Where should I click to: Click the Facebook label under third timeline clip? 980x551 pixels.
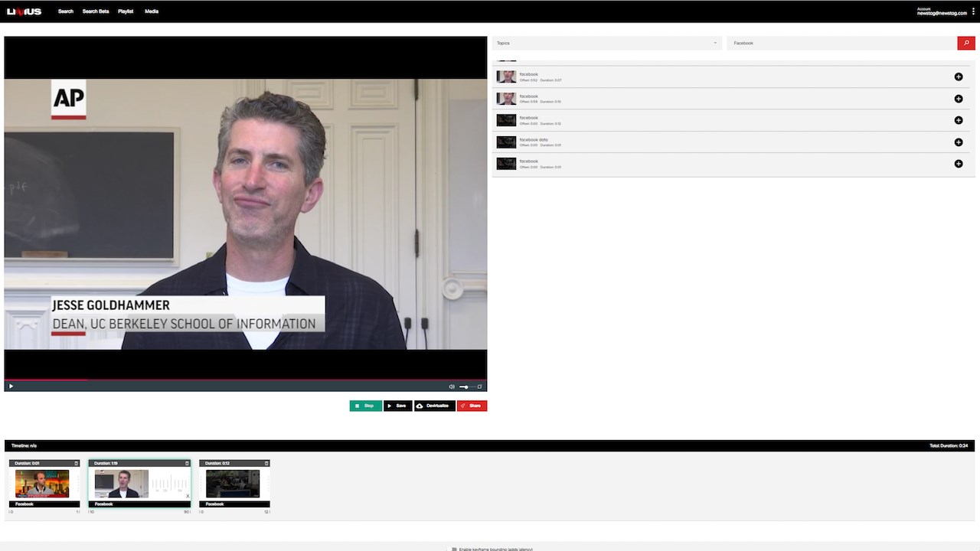coord(215,504)
